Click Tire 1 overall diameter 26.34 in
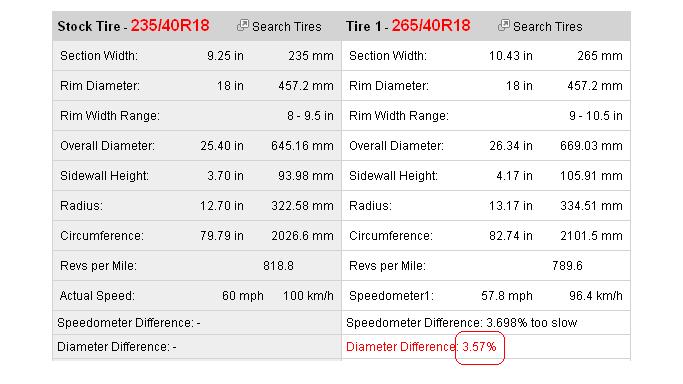The image size is (683, 384). click(511, 146)
